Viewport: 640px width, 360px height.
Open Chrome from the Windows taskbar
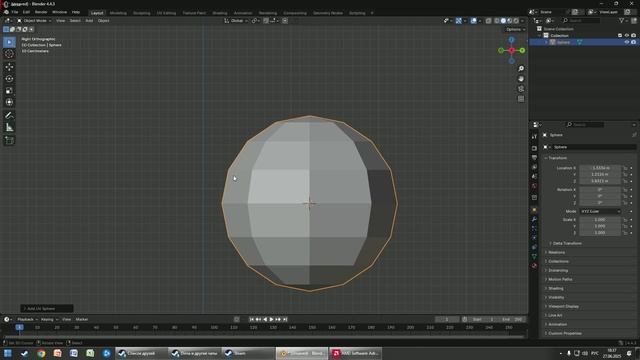(x=41, y=353)
